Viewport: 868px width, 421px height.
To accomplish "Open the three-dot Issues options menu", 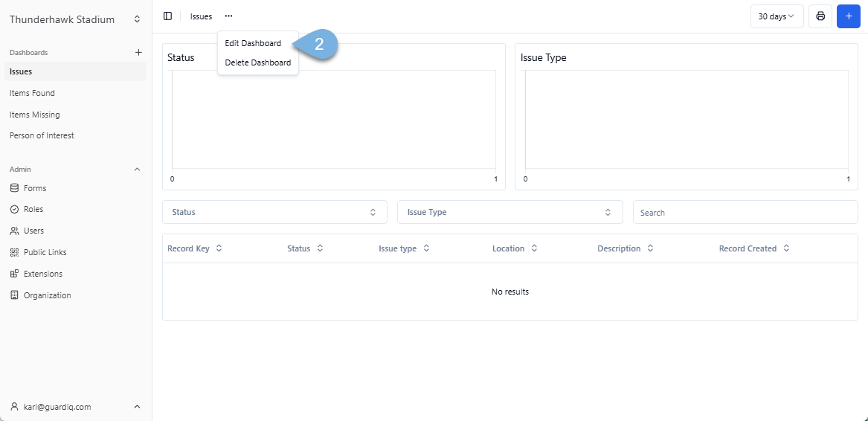I will (x=228, y=16).
